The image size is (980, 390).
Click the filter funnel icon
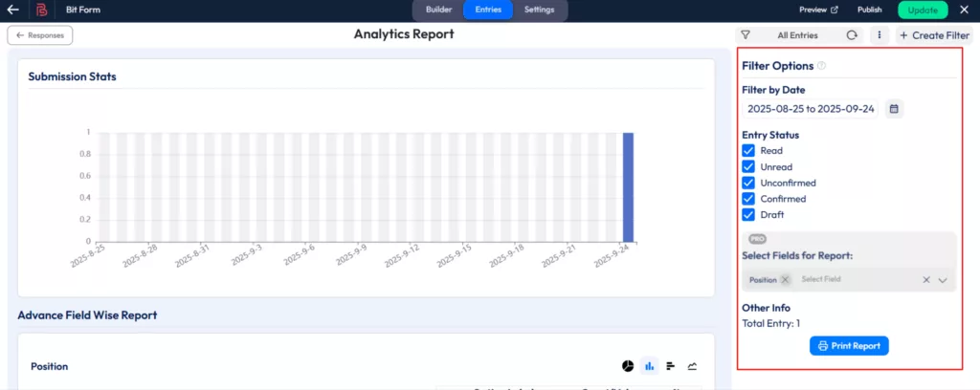click(x=745, y=35)
